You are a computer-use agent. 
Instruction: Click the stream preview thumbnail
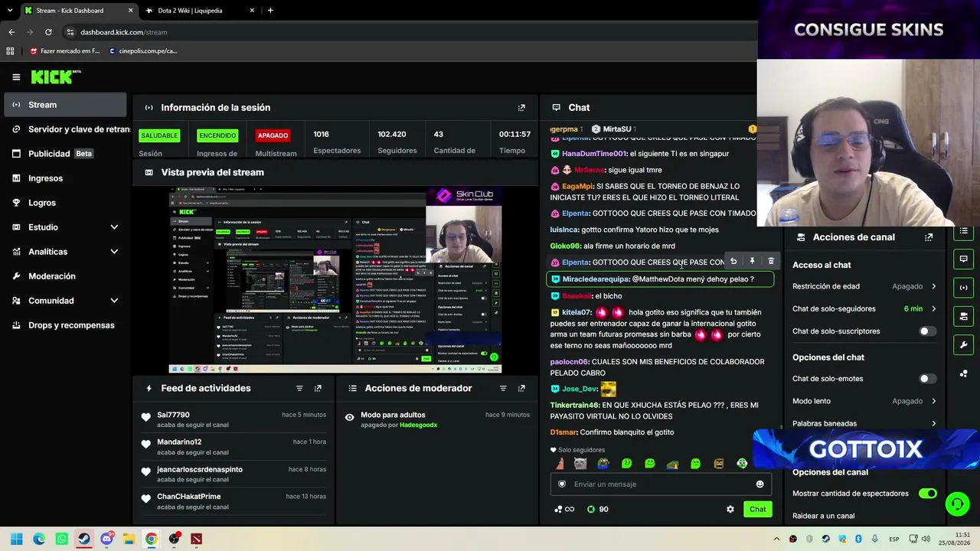(335, 279)
